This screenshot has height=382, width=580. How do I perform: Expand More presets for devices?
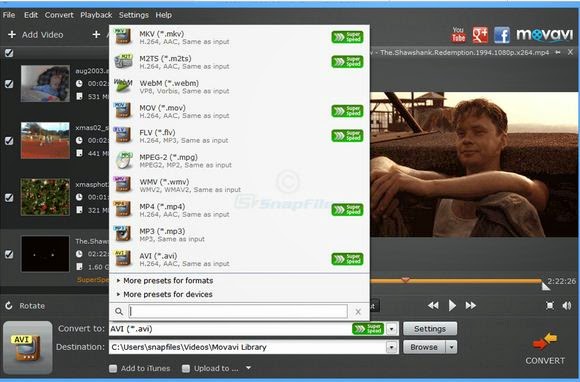coord(164,294)
